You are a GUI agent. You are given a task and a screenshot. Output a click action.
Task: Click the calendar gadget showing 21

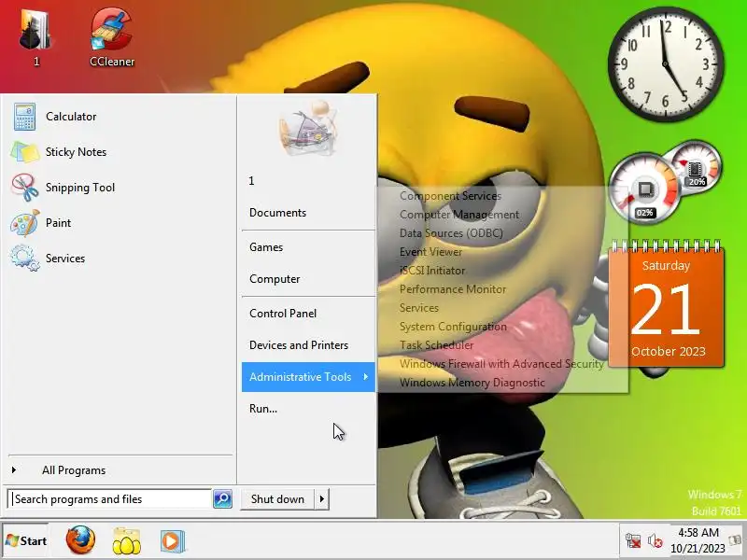coord(666,305)
